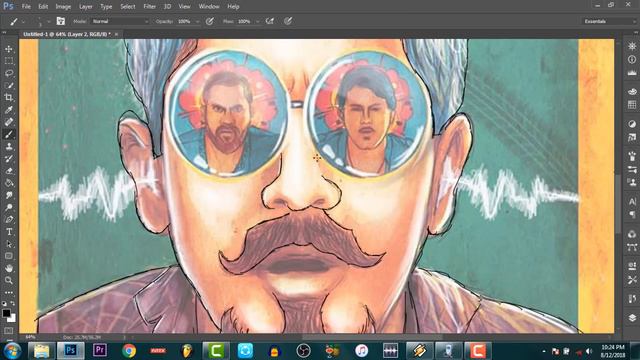The width and height of the screenshot is (640, 360).
Task: Click the horizontal canvas scrollbar
Action: point(371,337)
